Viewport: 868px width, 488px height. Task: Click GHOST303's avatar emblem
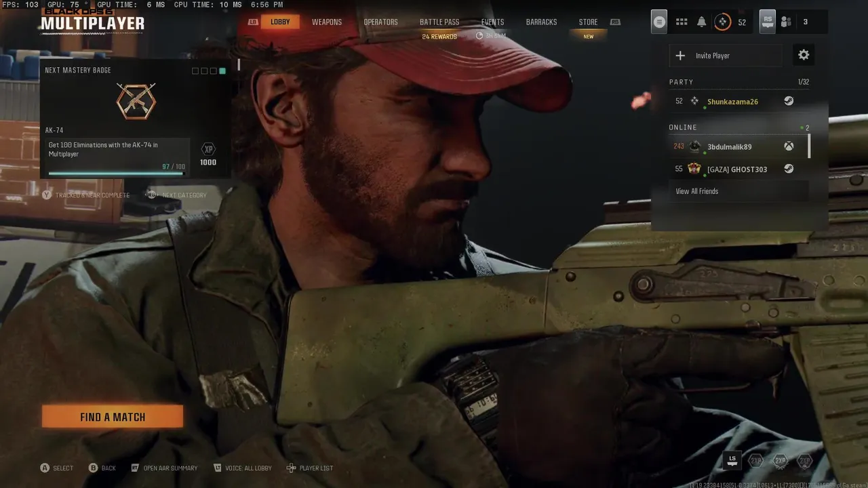(694, 169)
